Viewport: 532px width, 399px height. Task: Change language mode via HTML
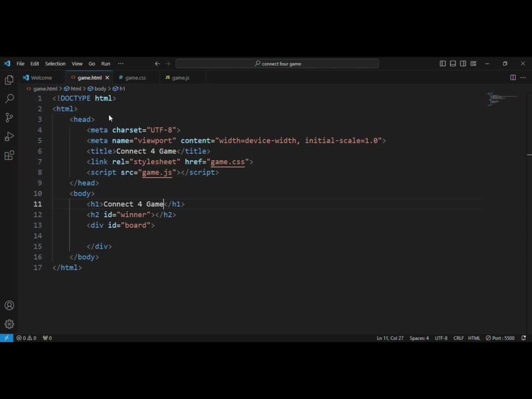tap(474, 338)
